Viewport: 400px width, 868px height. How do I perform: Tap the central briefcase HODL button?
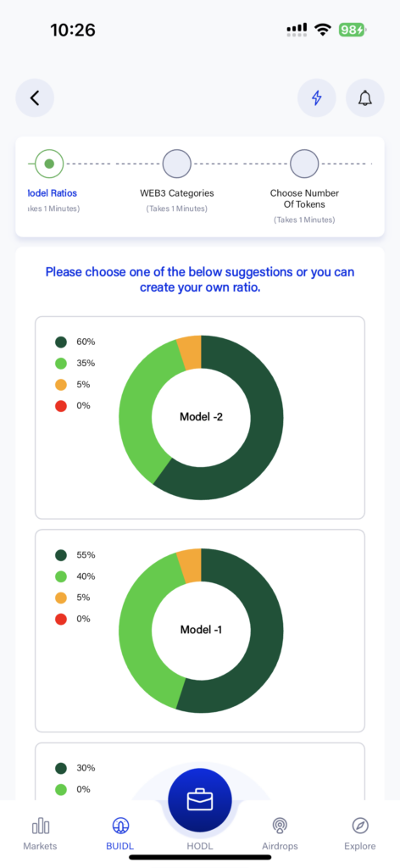200,800
